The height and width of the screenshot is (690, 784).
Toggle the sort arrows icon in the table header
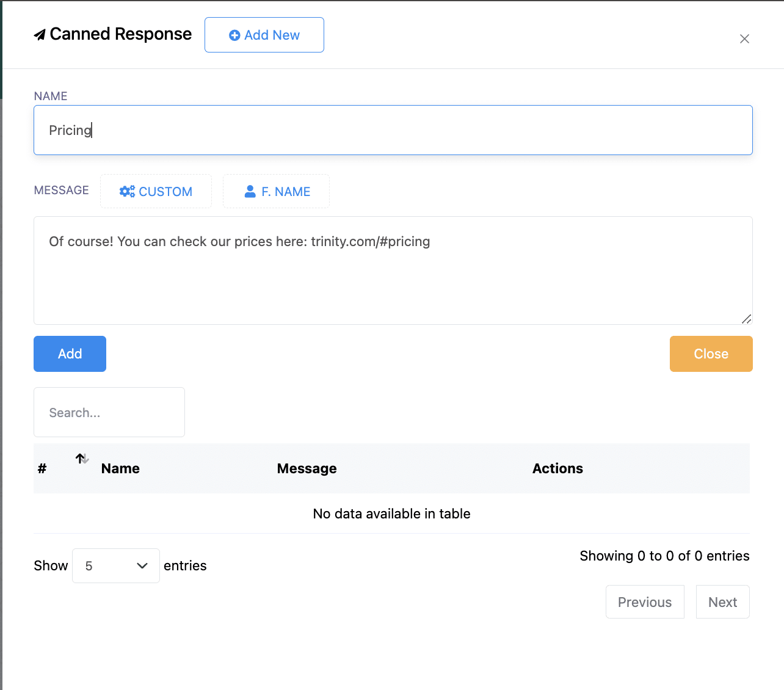click(82, 459)
